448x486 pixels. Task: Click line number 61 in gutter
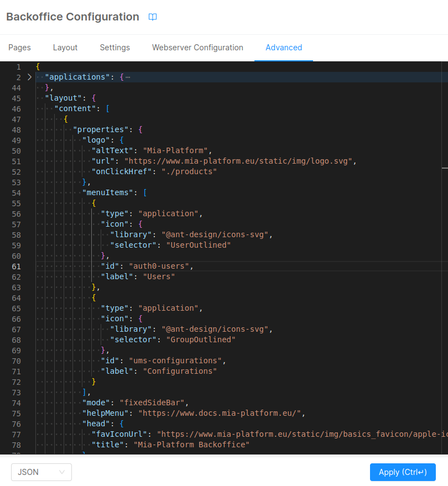pyautogui.click(x=16, y=266)
